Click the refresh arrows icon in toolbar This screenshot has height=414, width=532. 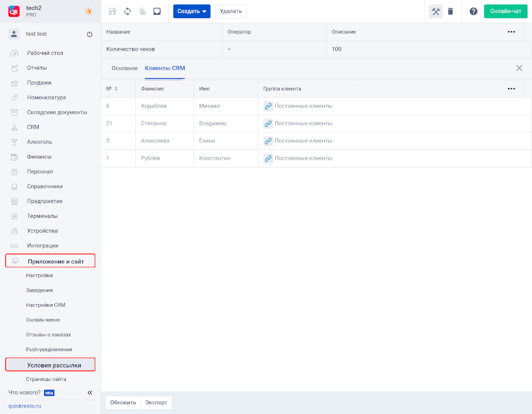pyautogui.click(x=127, y=12)
